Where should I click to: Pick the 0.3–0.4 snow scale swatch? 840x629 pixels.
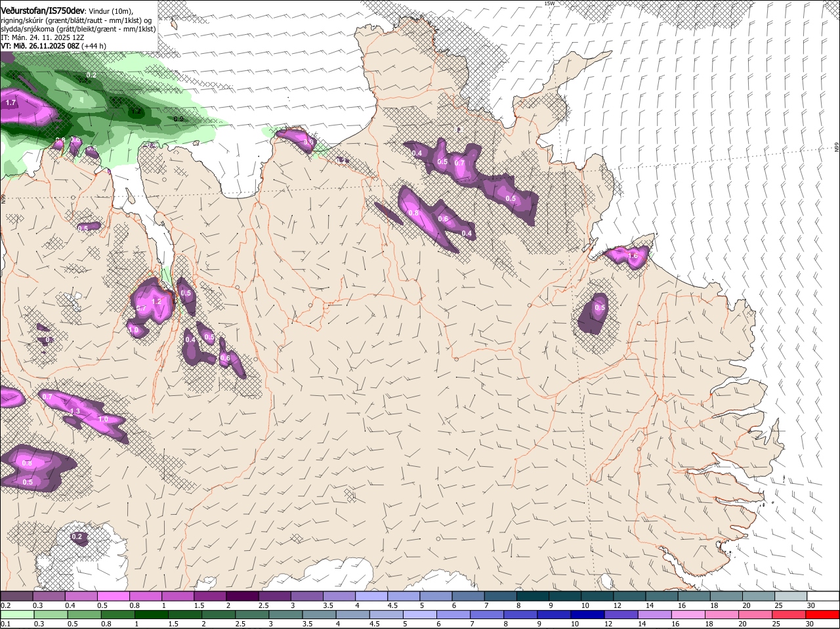tap(49, 596)
